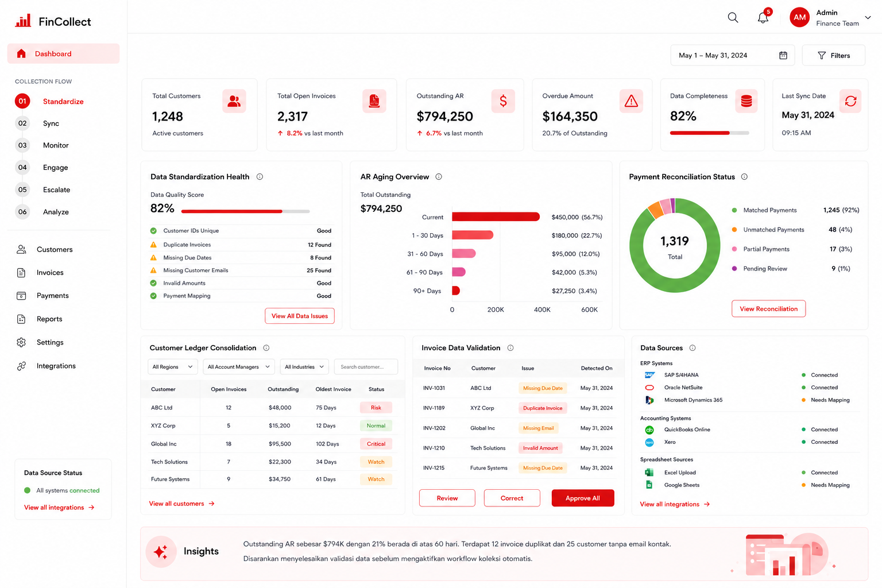Click the Correct button
882x588 pixels.
[x=512, y=498]
